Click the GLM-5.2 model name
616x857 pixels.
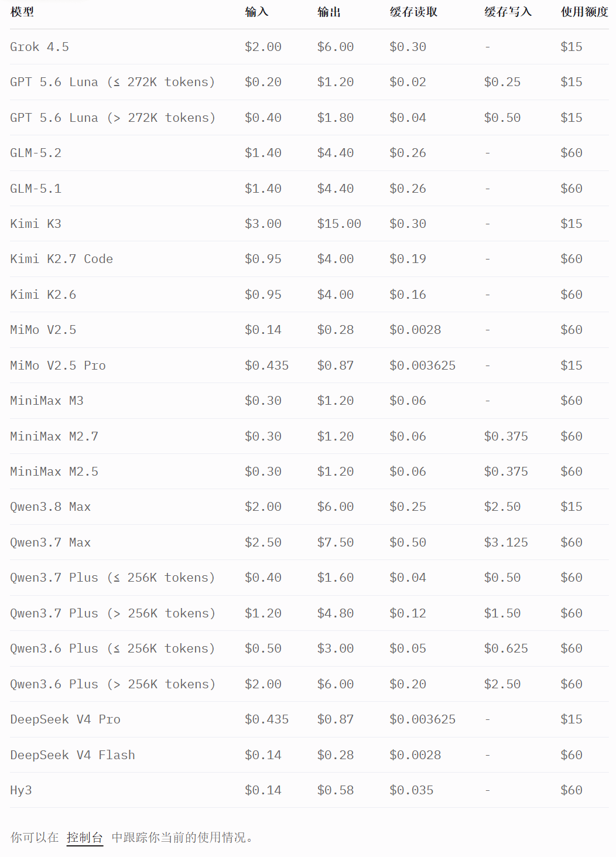tap(36, 153)
